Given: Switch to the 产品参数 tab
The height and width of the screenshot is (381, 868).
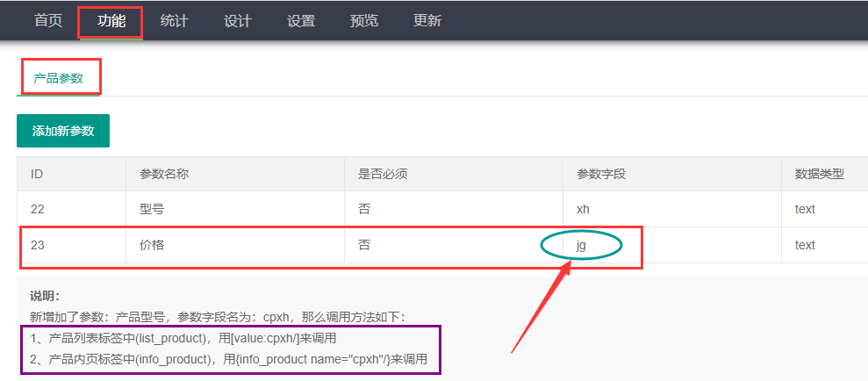Looking at the screenshot, I should point(59,78).
